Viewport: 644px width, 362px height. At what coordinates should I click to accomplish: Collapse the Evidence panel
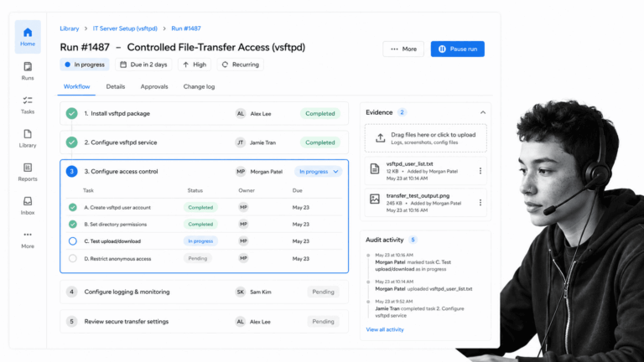tap(483, 112)
